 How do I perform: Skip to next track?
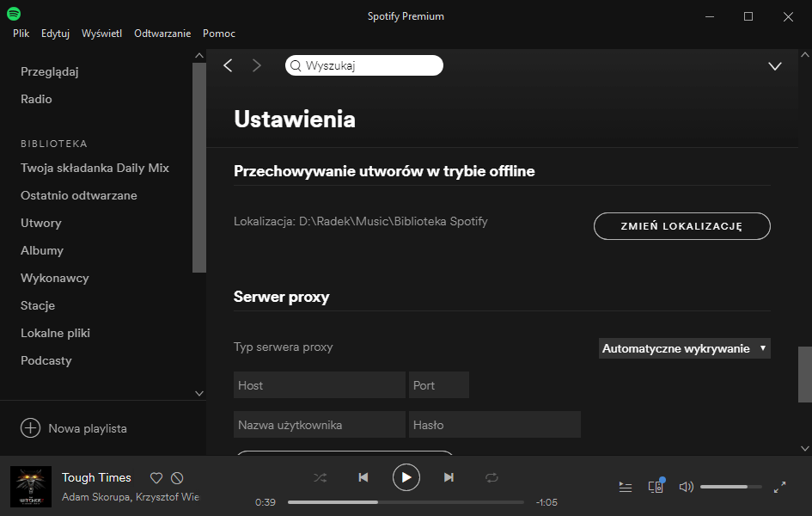[449, 477]
